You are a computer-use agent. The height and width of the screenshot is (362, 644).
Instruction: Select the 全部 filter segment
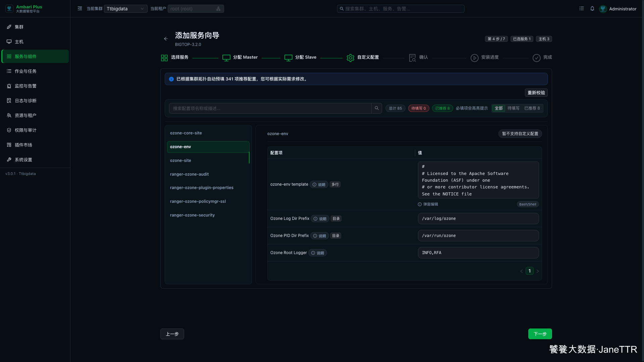click(x=499, y=108)
